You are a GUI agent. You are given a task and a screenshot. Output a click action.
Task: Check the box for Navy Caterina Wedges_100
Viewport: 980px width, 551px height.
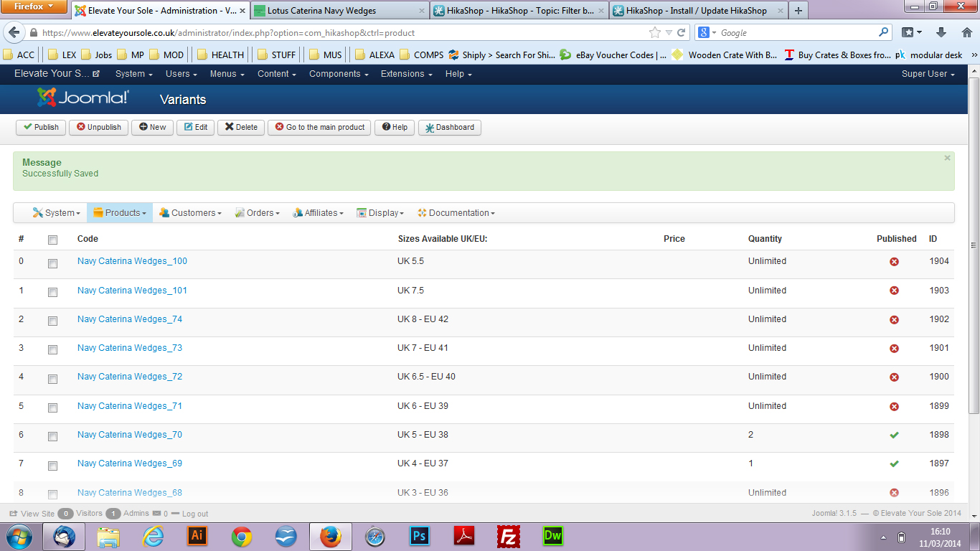coord(52,263)
